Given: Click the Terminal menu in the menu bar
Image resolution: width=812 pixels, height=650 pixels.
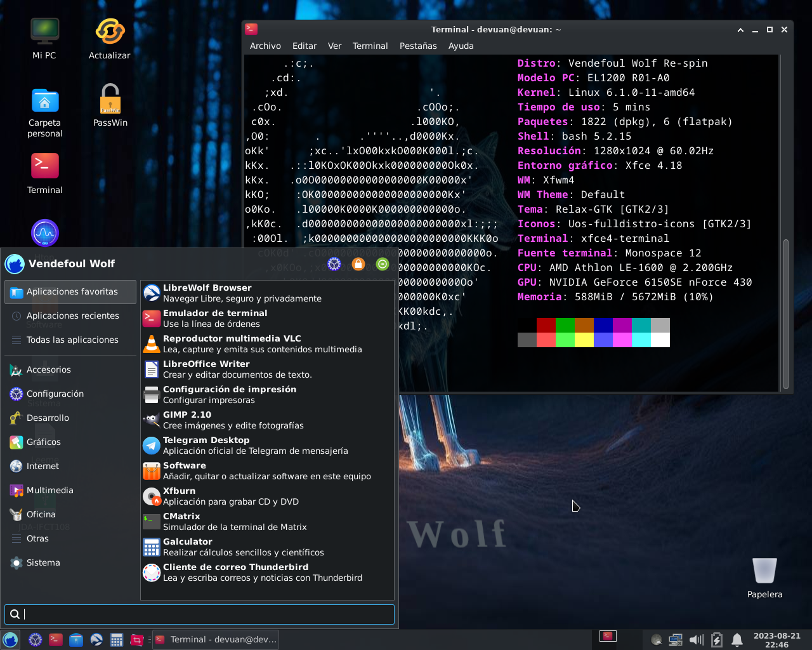Looking at the screenshot, I should 370,46.
